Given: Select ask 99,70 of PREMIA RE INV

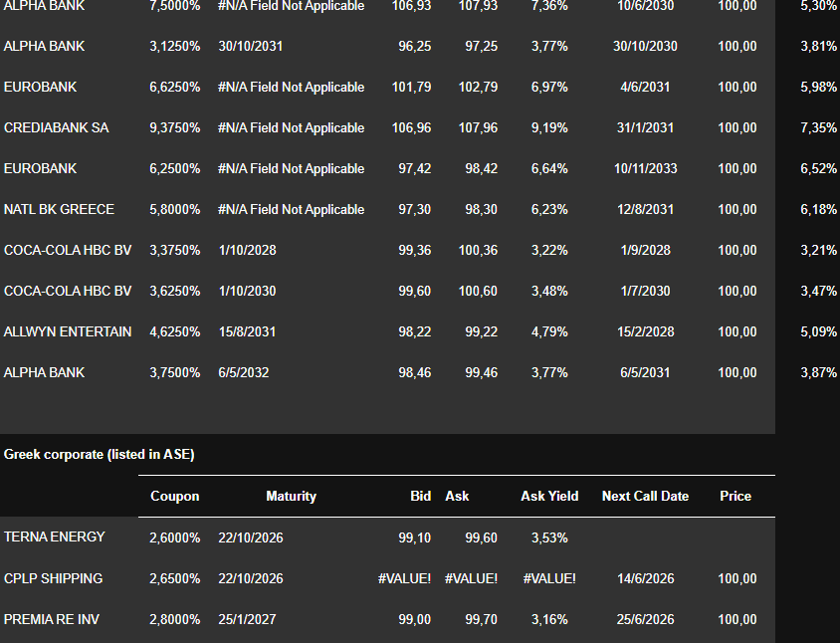Looking at the screenshot, I should tap(481, 619).
